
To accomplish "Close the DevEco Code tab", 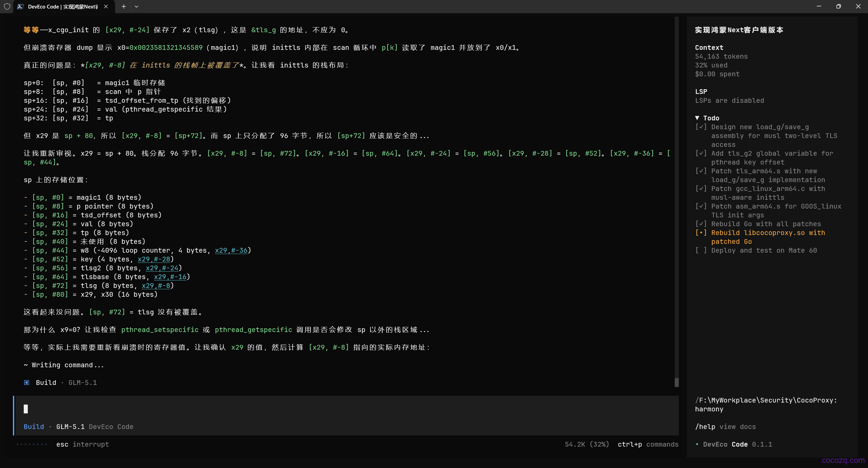I will coord(106,6).
